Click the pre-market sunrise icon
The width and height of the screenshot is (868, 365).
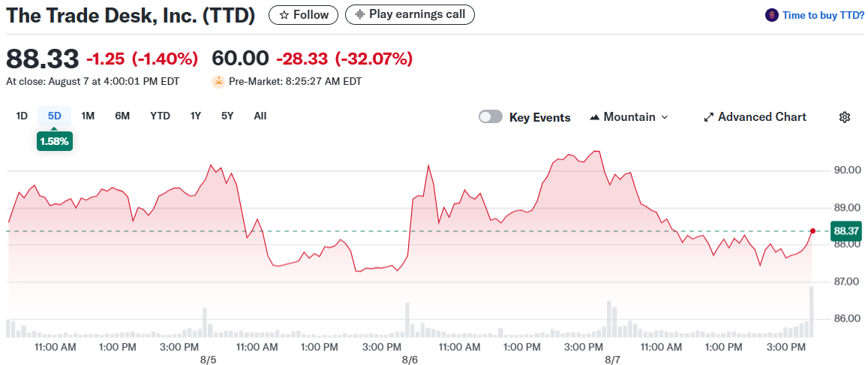pyautogui.click(x=218, y=81)
